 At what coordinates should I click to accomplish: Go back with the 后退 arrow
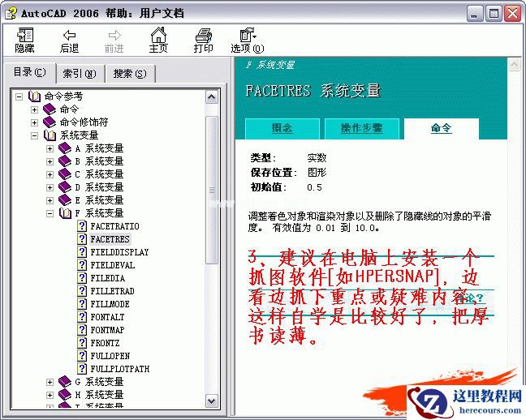[x=69, y=41]
